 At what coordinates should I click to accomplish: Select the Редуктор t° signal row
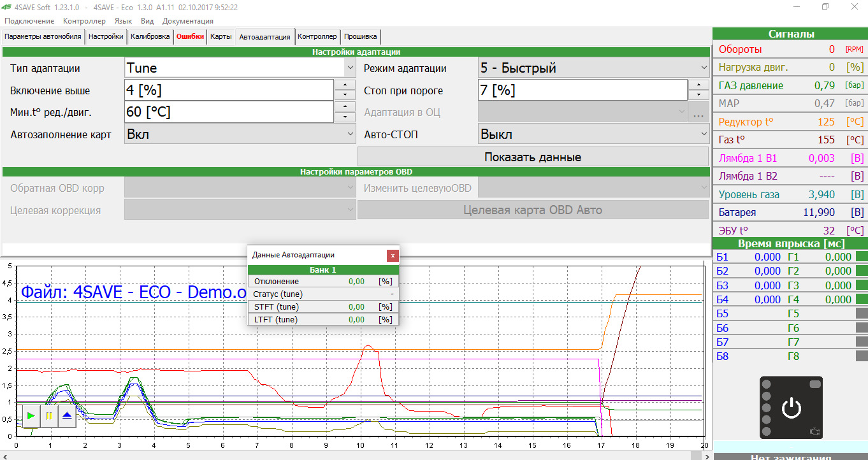tap(790, 122)
